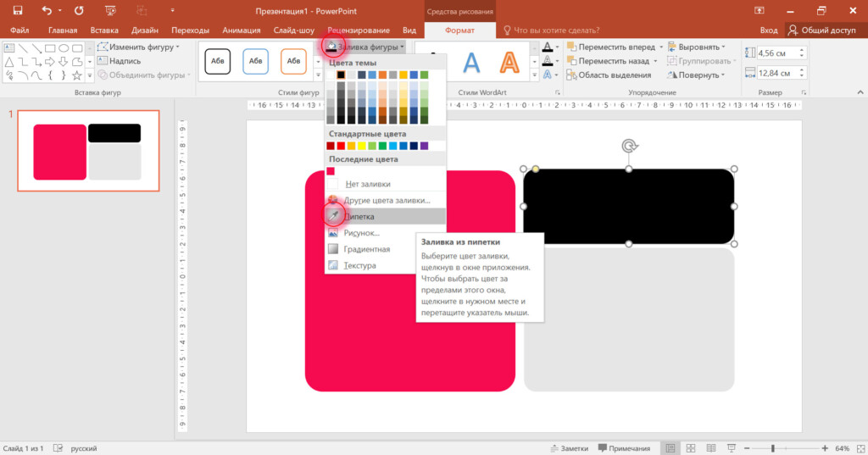Viewport: 868px width, 455px height.
Task: Click the zoom in plus icon
Action: coord(825,448)
